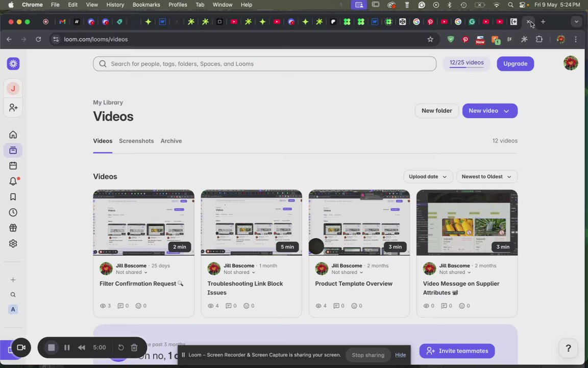Open Chrome's three-dot menu
Image resolution: width=588 pixels, height=368 pixels.
tap(576, 39)
